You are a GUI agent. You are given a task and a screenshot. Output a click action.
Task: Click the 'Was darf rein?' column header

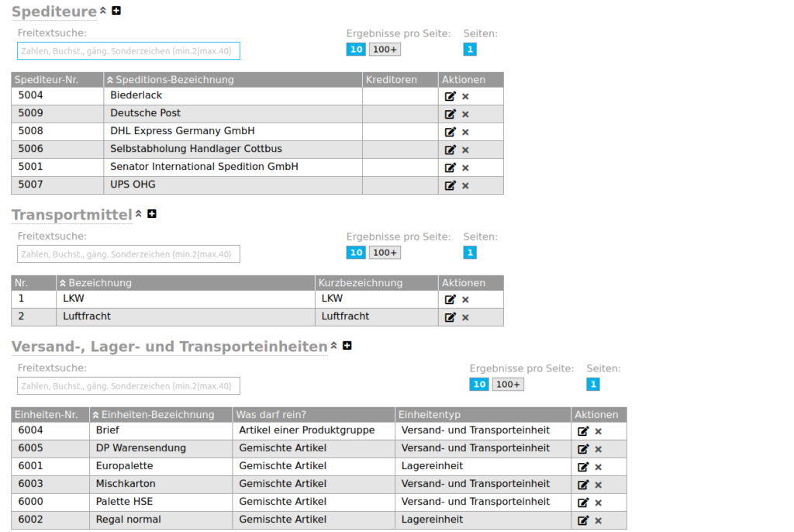[x=313, y=414]
